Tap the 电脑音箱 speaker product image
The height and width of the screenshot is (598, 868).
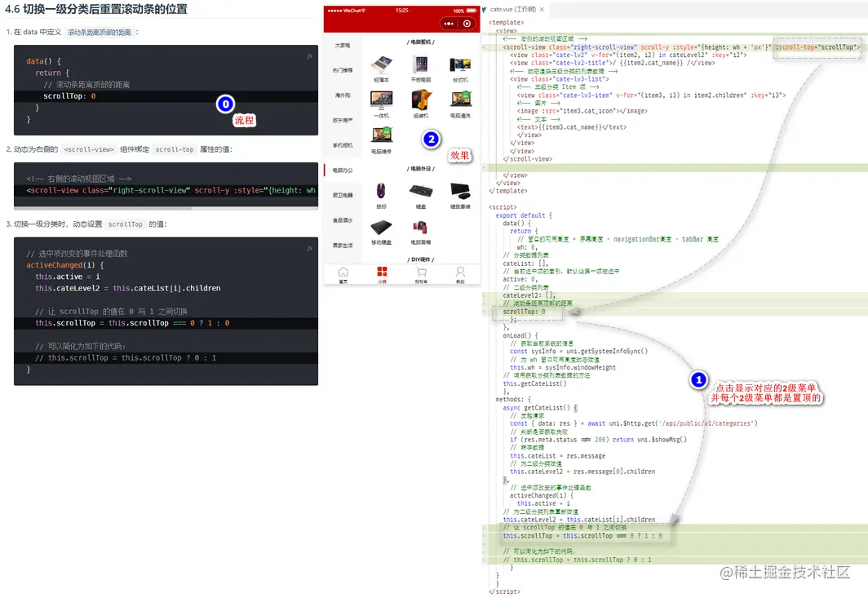(x=421, y=227)
